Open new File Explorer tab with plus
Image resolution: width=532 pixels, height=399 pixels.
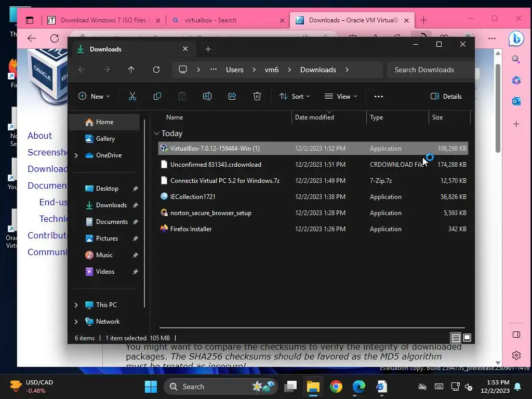point(208,49)
